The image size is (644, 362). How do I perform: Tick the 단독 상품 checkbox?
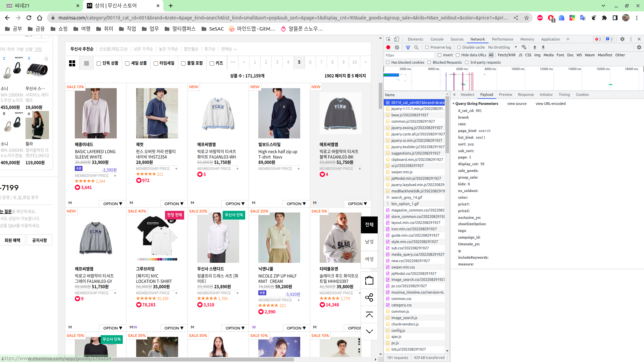[x=99, y=63]
